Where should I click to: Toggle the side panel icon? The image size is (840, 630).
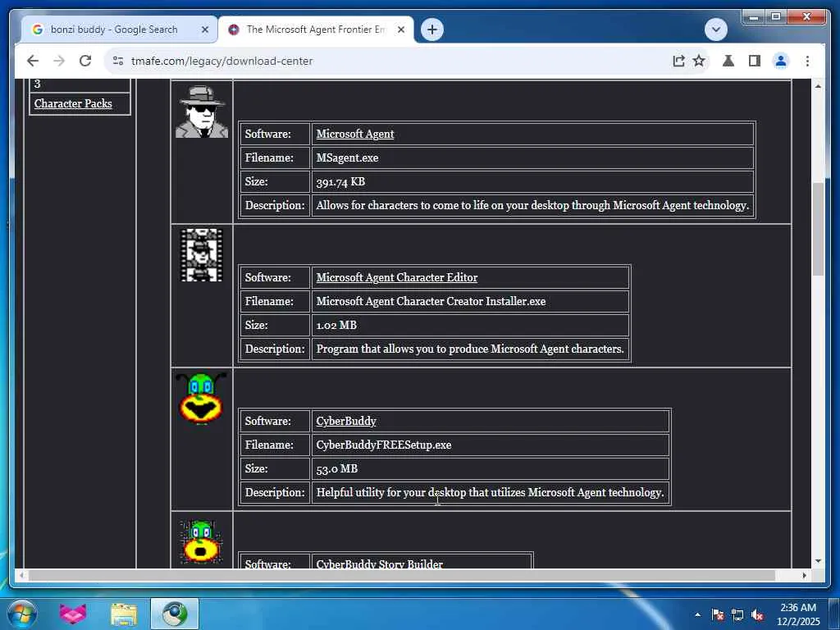755,61
